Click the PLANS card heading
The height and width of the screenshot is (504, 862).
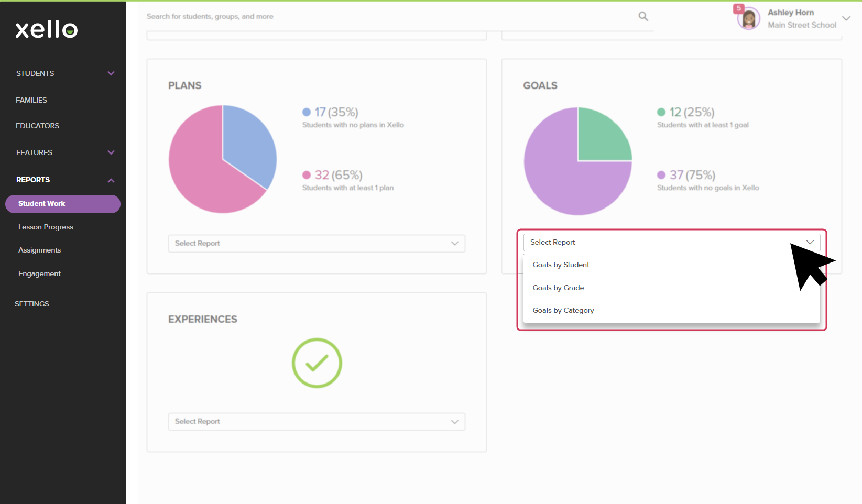pyautogui.click(x=184, y=85)
